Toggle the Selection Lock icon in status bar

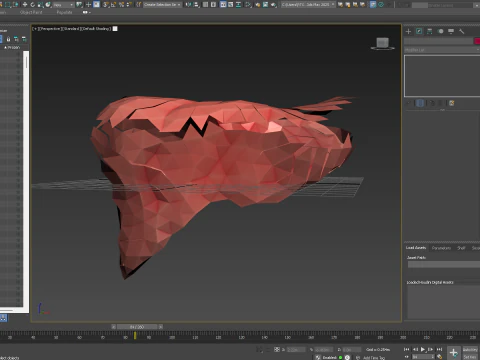click(x=267, y=349)
